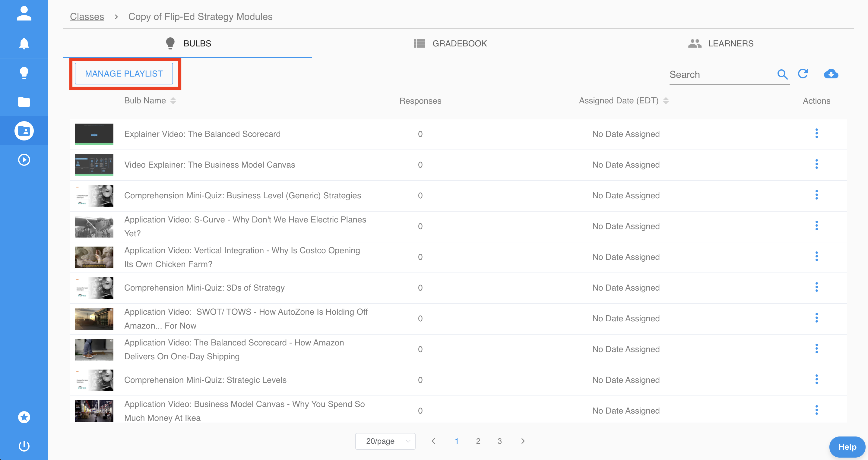The width and height of the screenshot is (868, 460).
Task: Open the folder icon in sidebar
Action: tap(24, 102)
